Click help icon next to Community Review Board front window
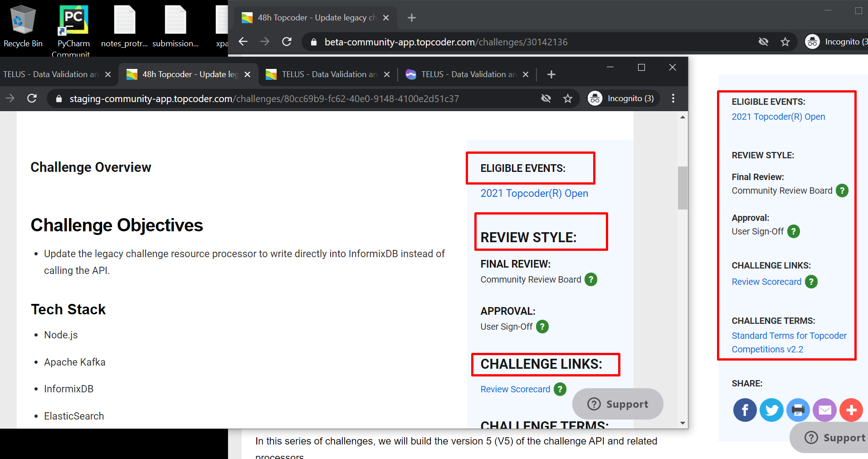The width and height of the screenshot is (868, 459). pyautogui.click(x=591, y=279)
